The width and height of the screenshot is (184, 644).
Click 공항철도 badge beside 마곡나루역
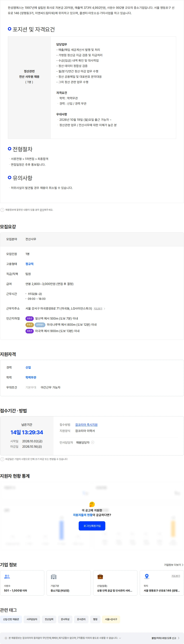[x=40, y=325]
